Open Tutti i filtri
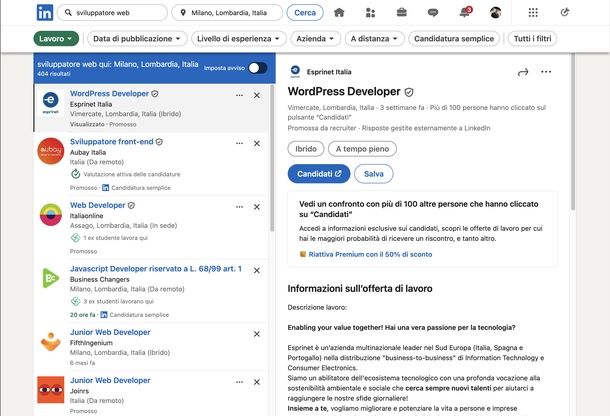Image resolution: width=610 pixels, height=416 pixels. (x=532, y=39)
